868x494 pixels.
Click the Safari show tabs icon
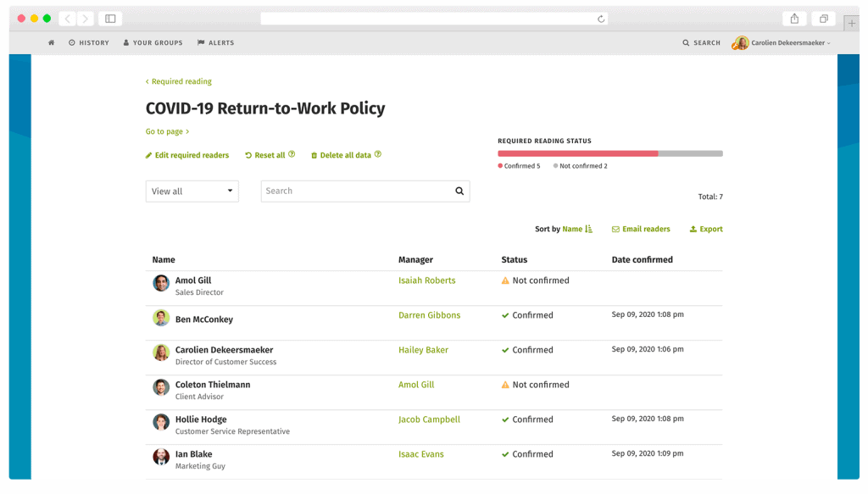822,19
